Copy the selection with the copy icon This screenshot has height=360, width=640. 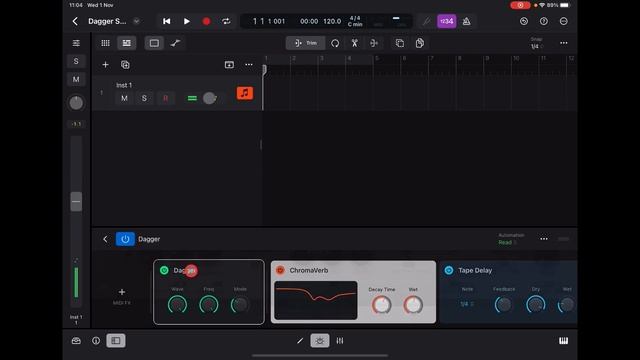[400, 43]
